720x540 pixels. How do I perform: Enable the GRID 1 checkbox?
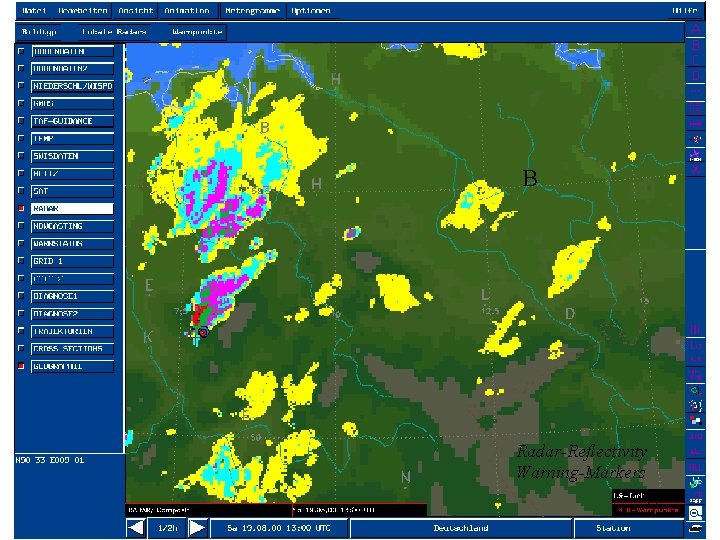click(21, 260)
